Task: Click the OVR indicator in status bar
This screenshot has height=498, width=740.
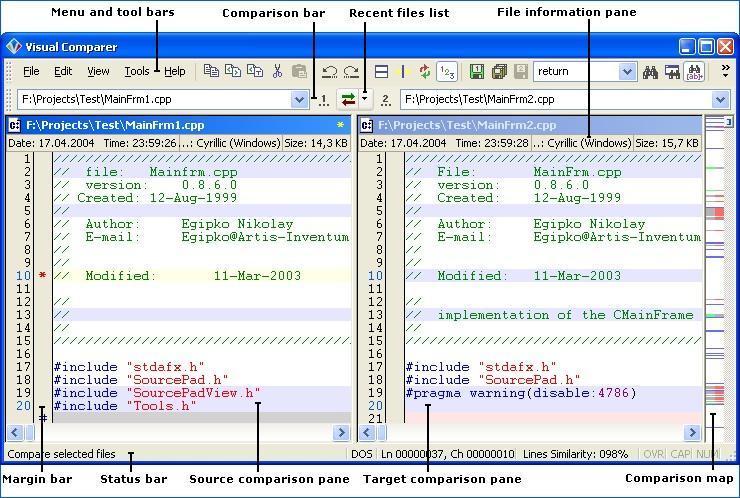Action: point(653,454)
